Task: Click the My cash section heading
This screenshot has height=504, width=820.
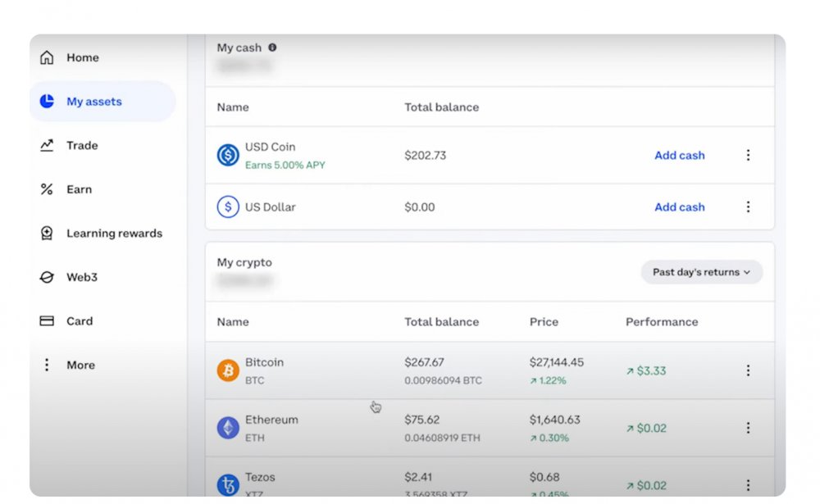Action: 239,48
